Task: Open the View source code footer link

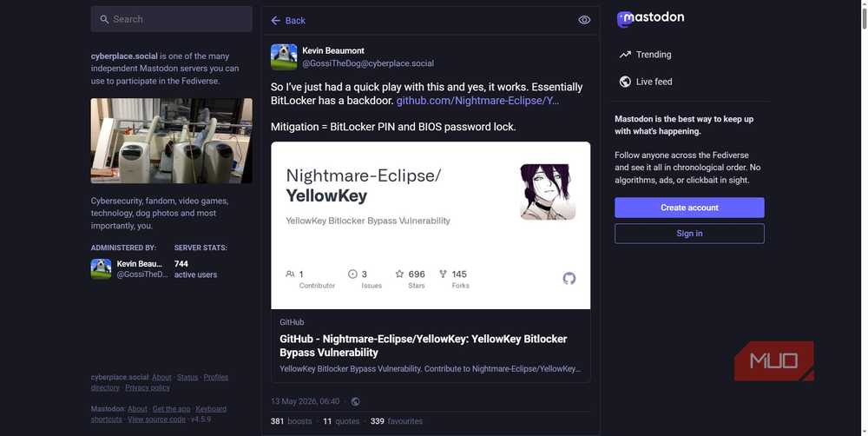Action: click(156, 419)
